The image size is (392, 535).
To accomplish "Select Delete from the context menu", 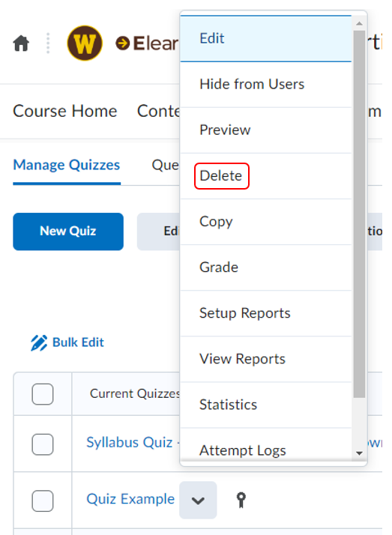I will 266,176.
